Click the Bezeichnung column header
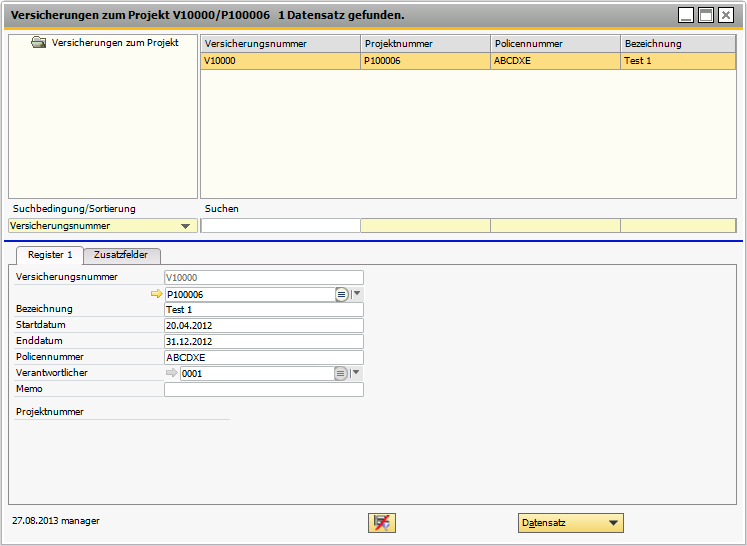 pyautogui.click(x=677, y=44)
